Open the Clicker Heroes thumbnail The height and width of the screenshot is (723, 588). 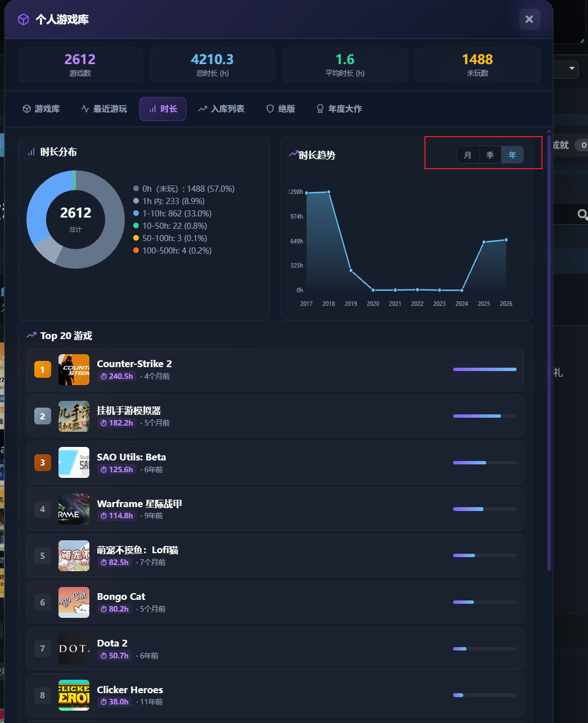(74, 695)
